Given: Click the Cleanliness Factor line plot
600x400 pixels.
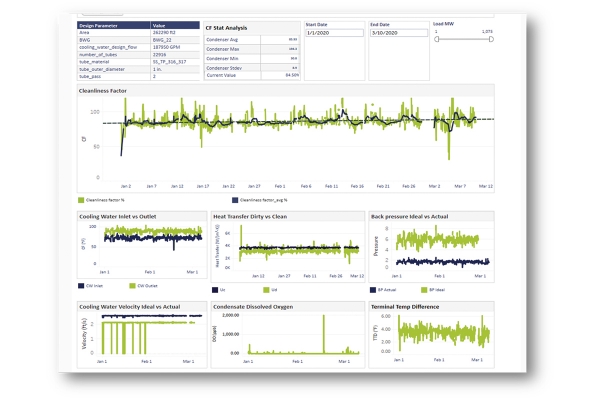Looking at the screenshot, I should point(298,140).
